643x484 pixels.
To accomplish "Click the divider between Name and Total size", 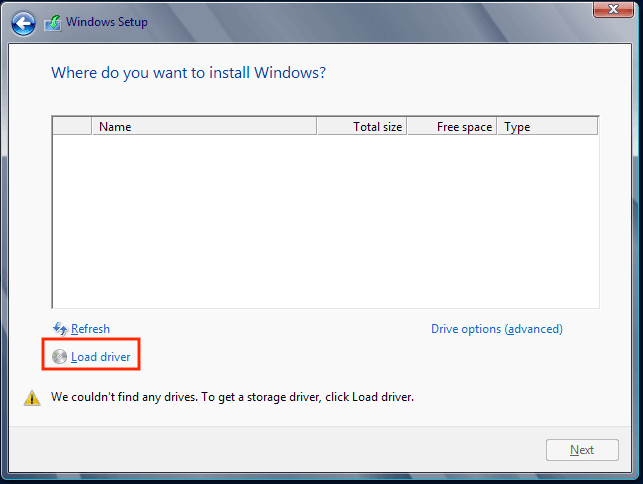I will (316, 127).
